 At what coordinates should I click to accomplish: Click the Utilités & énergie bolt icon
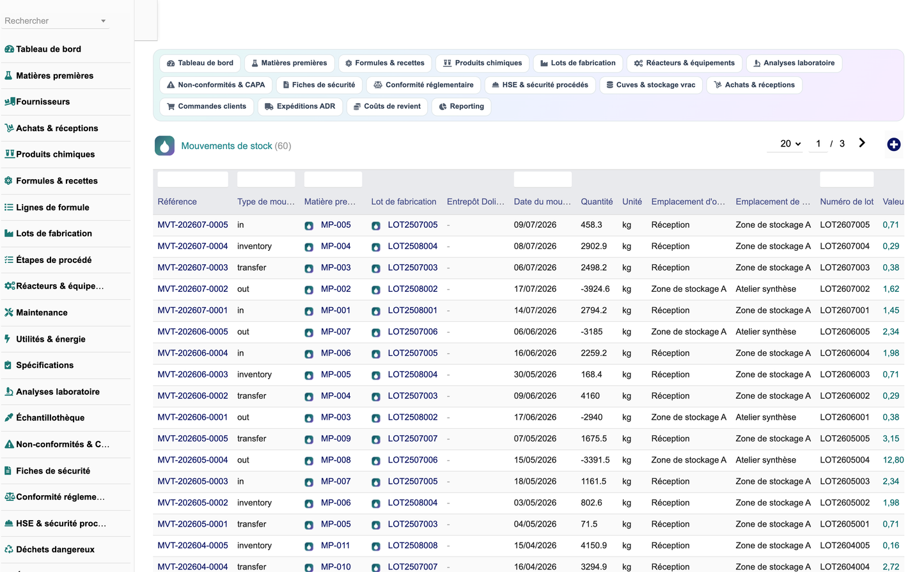(x=8, y=338)
